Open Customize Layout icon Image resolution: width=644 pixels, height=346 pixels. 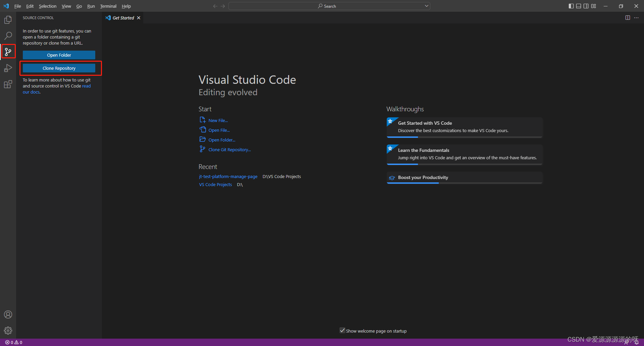coord(594,6)
